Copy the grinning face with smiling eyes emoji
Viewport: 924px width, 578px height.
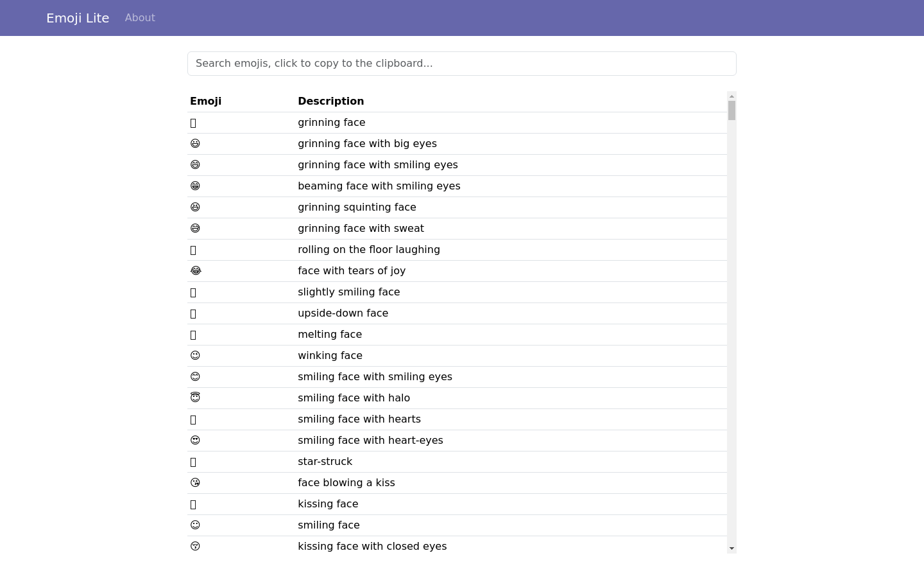195,165
